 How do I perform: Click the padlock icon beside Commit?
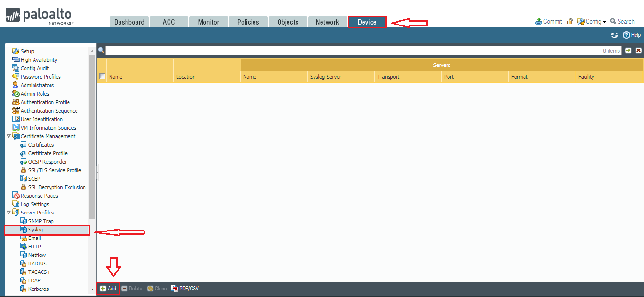coord(570,21)
